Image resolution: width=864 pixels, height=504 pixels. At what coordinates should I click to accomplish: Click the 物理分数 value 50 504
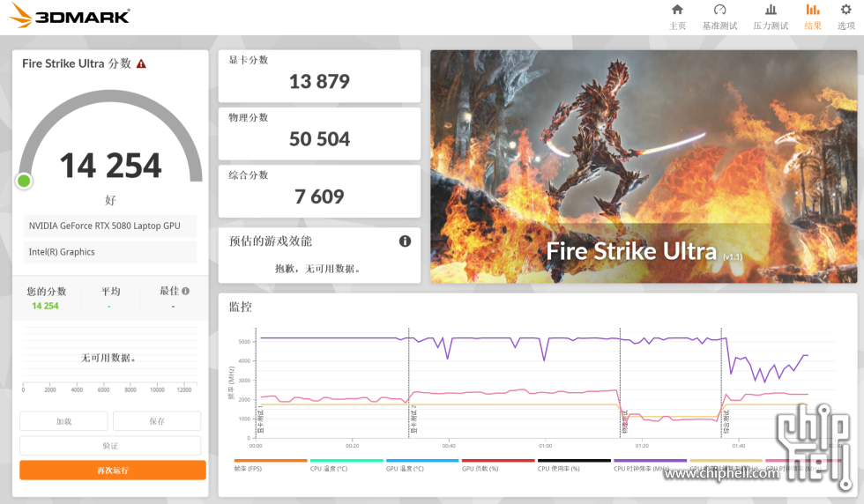(x=319, y=139)
